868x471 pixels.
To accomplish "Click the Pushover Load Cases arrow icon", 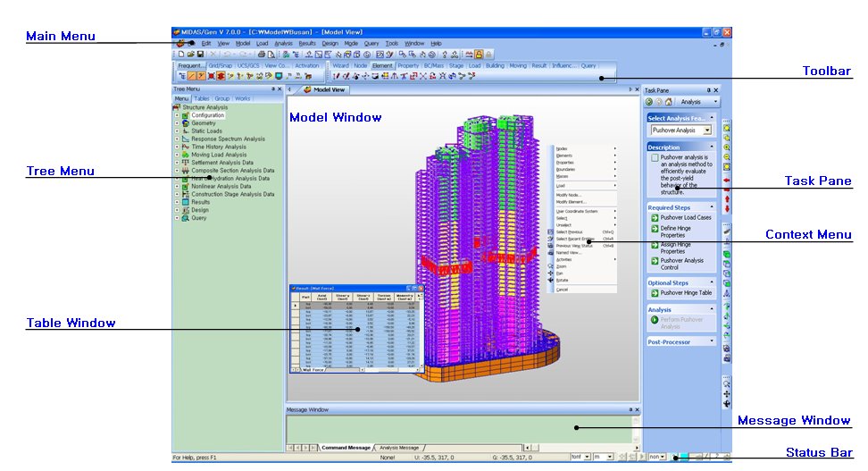I will click(655, 217).
